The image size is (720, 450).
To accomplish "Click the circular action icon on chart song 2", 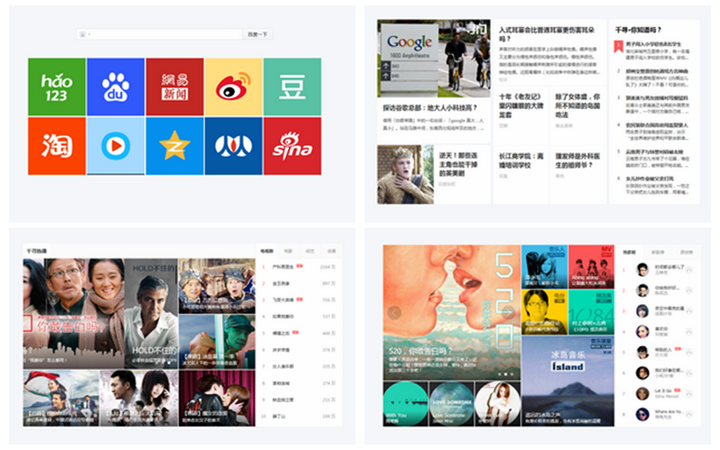I will tap(688, 290).
